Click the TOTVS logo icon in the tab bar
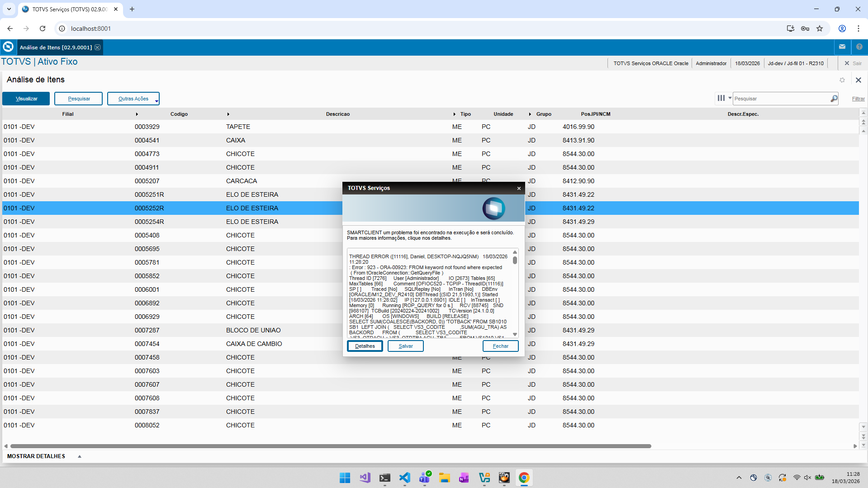The image size is (868, 488). 8,47
